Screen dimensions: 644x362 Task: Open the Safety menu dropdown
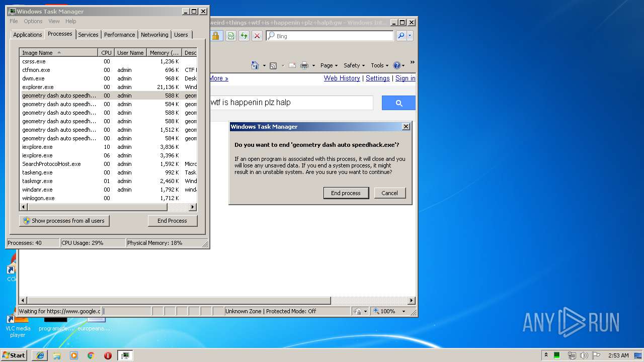tap(354, 65)
